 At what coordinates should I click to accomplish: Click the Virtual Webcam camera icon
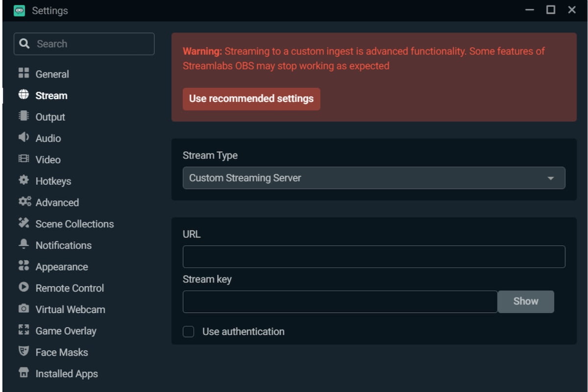tap(24, 309)
